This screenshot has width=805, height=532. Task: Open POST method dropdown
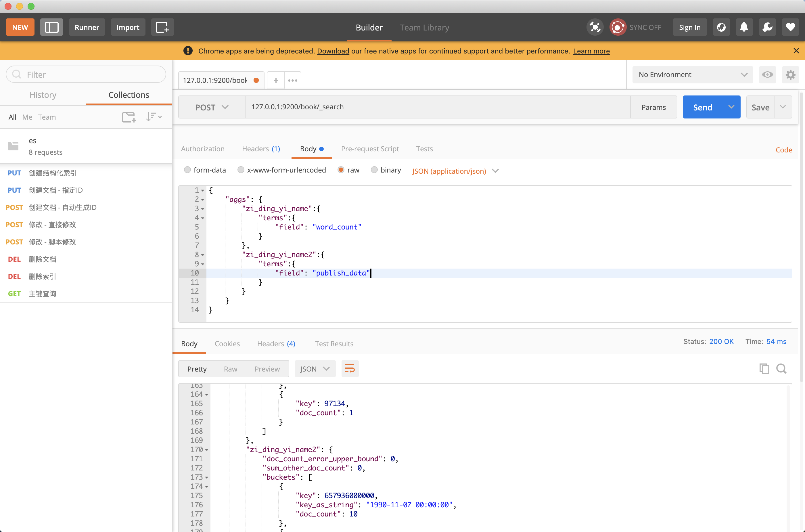(212, 107)
